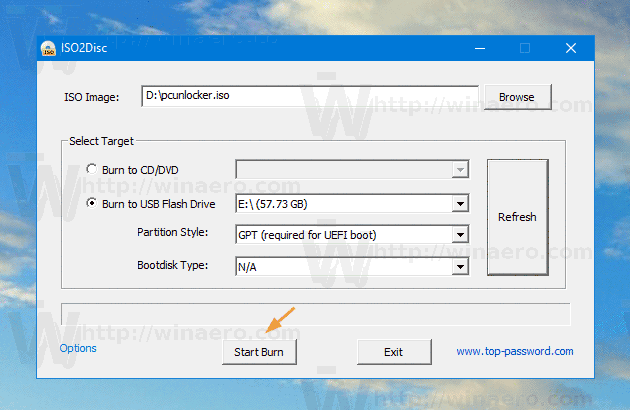Click the ISO Image: label

pos(92,97)
